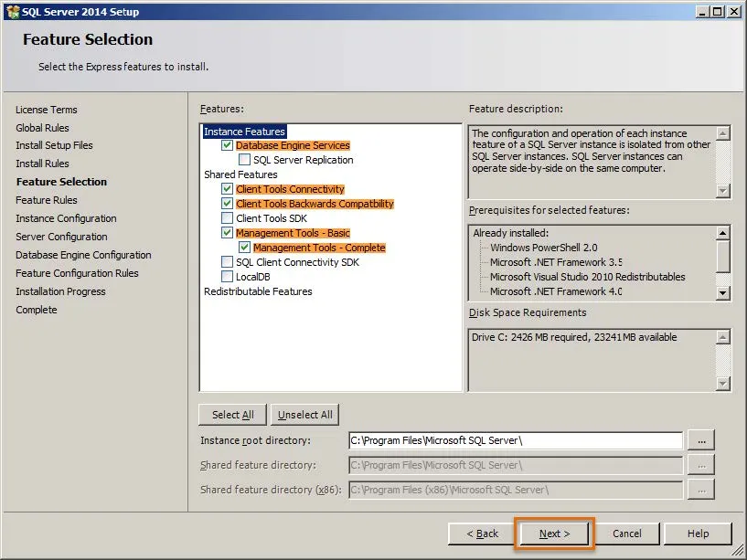Viewport: 747px width, 560px height.
Task: Click the SQL Server setup title bar icon
Action: pyautogui.click(x=13, y=12)
